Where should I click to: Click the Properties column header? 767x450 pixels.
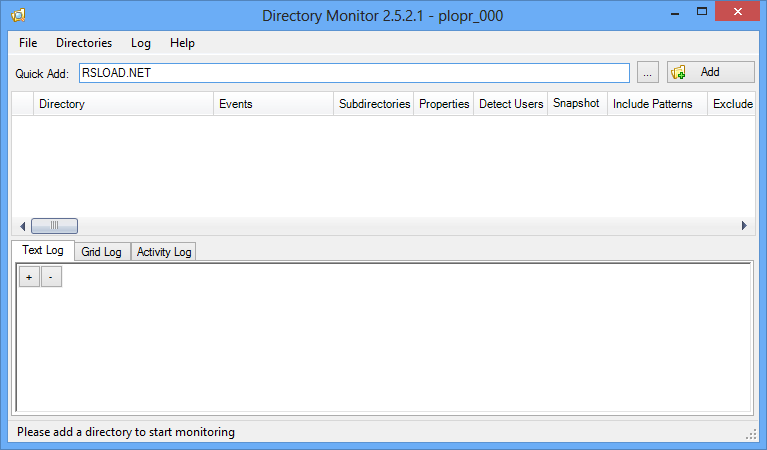point(444,104)
